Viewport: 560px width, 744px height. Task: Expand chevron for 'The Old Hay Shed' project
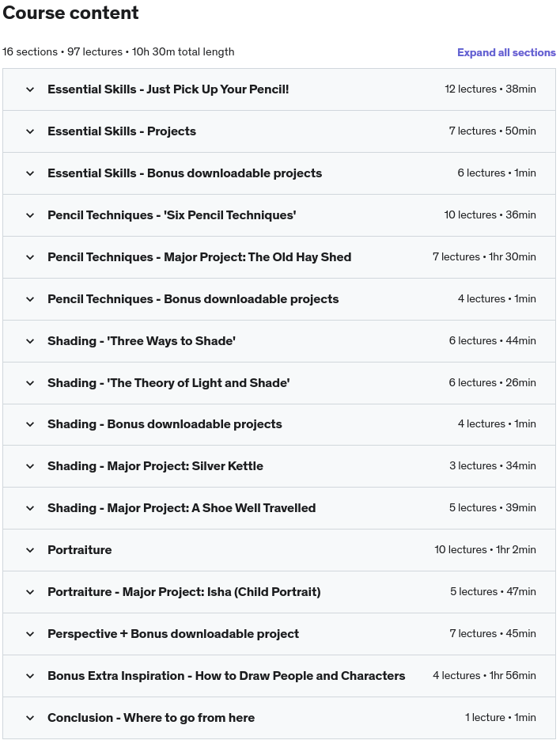[30, 257]
